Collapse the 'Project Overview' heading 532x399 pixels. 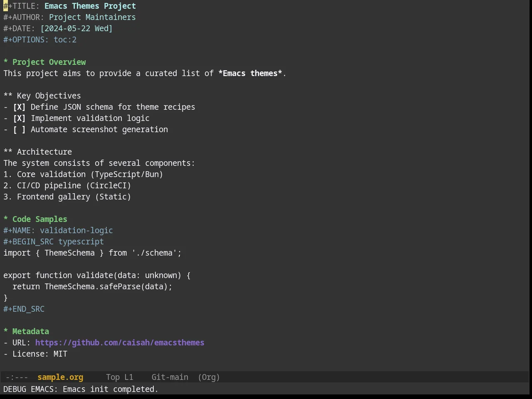[x=44, y=62]
